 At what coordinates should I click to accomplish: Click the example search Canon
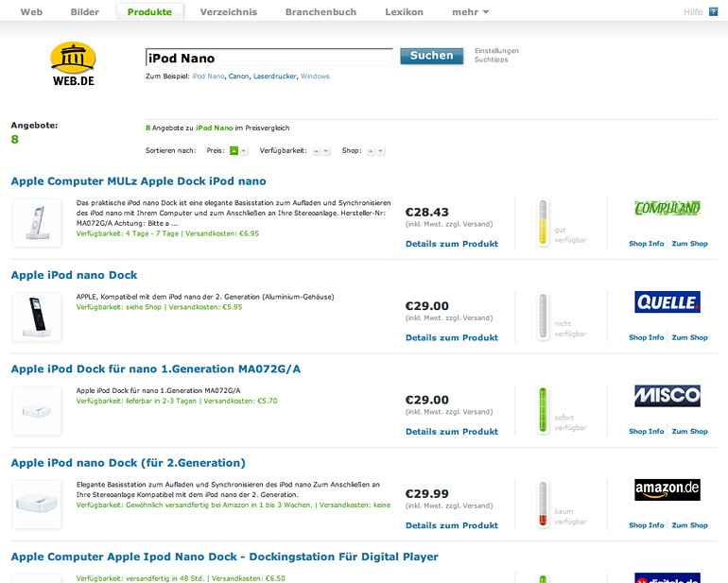[238, 77]
